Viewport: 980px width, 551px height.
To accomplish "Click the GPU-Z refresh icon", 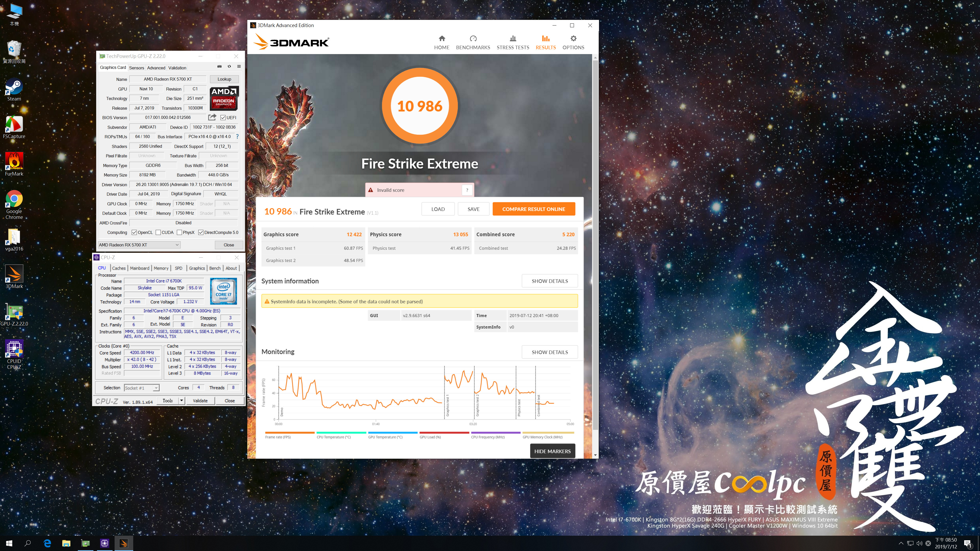I will point(229,67).
